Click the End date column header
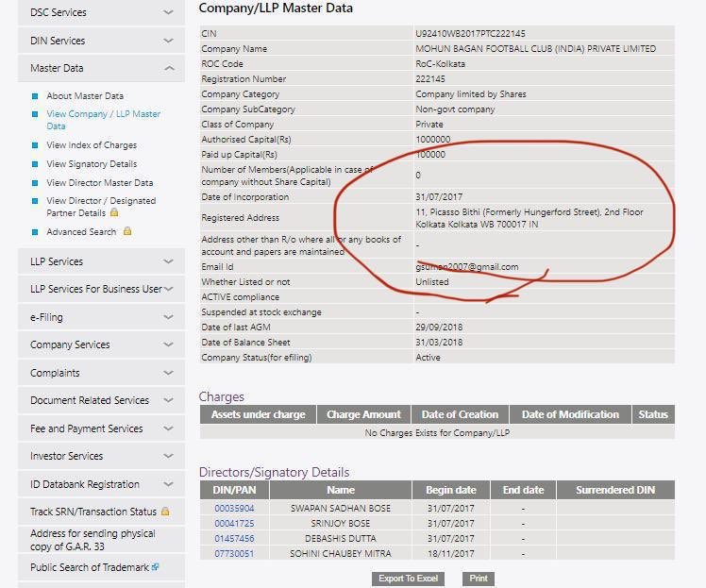 (523, 490)
